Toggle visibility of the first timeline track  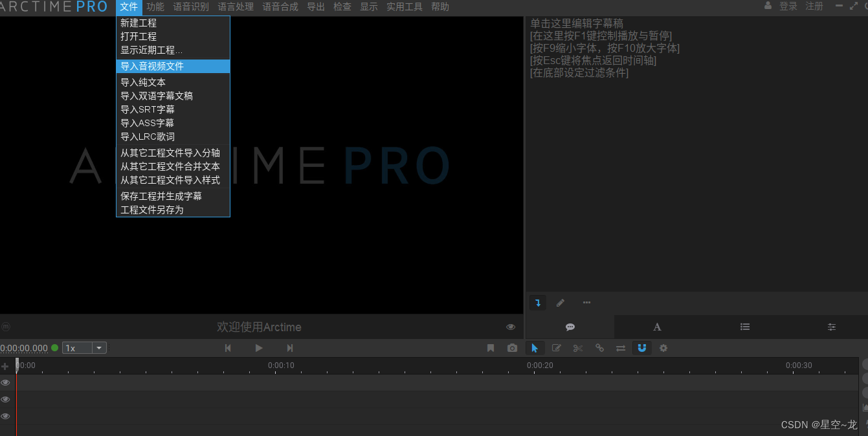pos(6,382)
